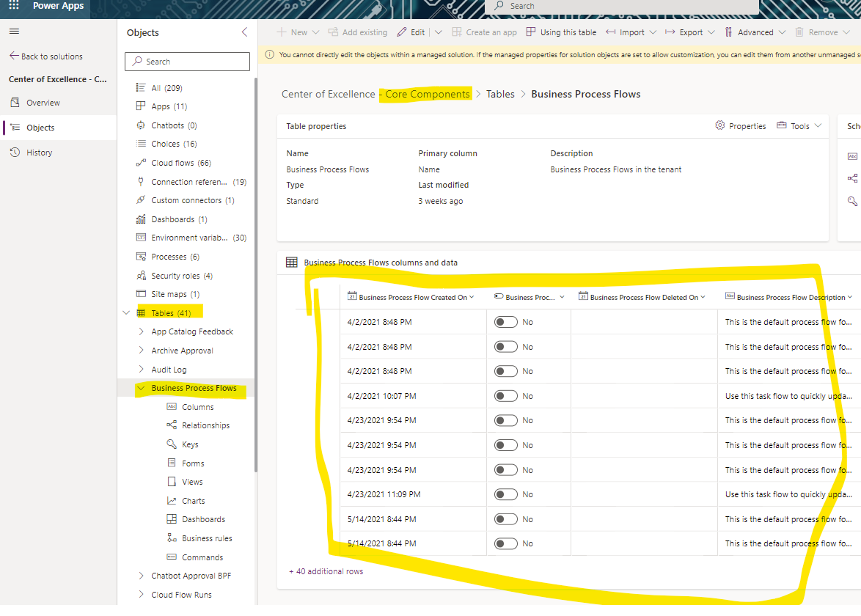Image resolution: width=861 pixels, height=616 pixels.
Task: Open the Columns schema icon in the right panel
Action: pos(851,155)
